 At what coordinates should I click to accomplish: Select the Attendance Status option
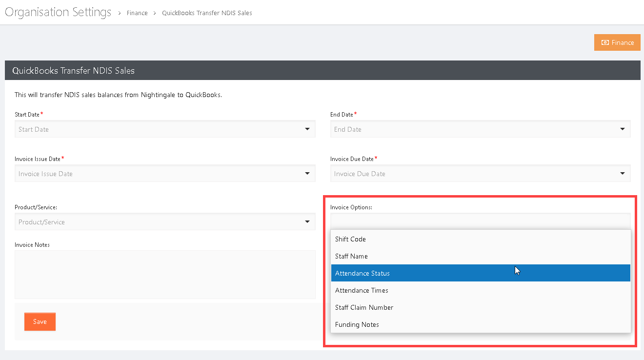point(481,273)
